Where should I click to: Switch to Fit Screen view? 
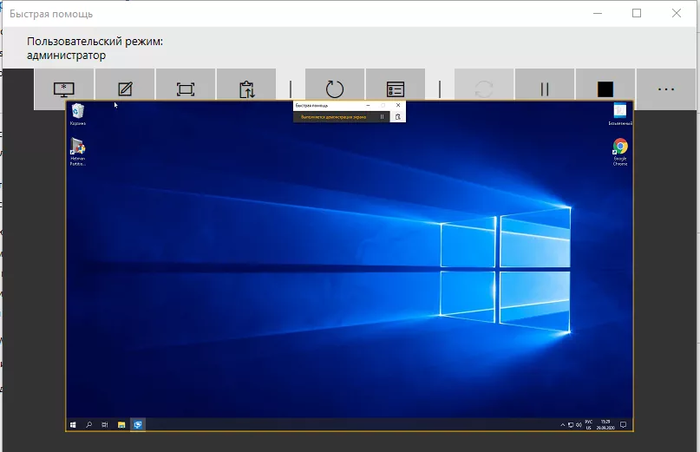click(x=185, y=89)
